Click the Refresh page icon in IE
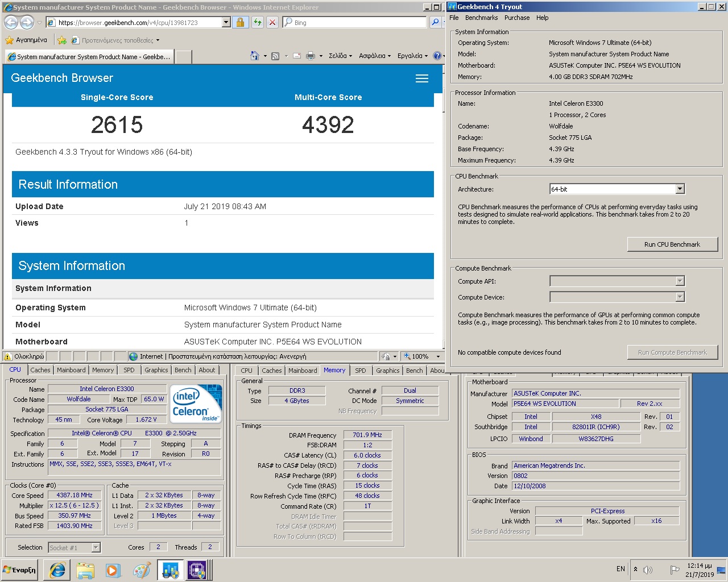 [x=258, y=22]
